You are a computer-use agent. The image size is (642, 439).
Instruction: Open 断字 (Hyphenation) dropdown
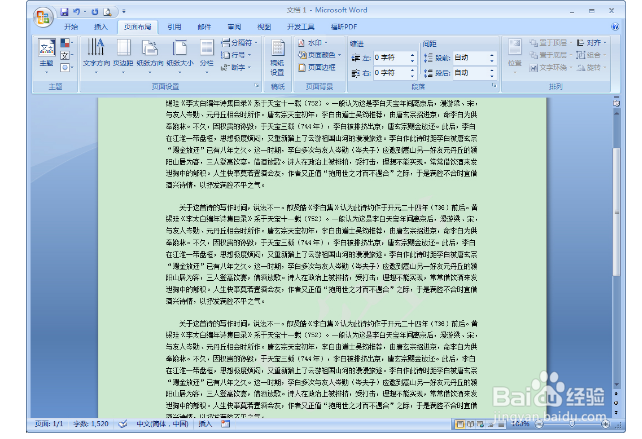click(236, 67)
